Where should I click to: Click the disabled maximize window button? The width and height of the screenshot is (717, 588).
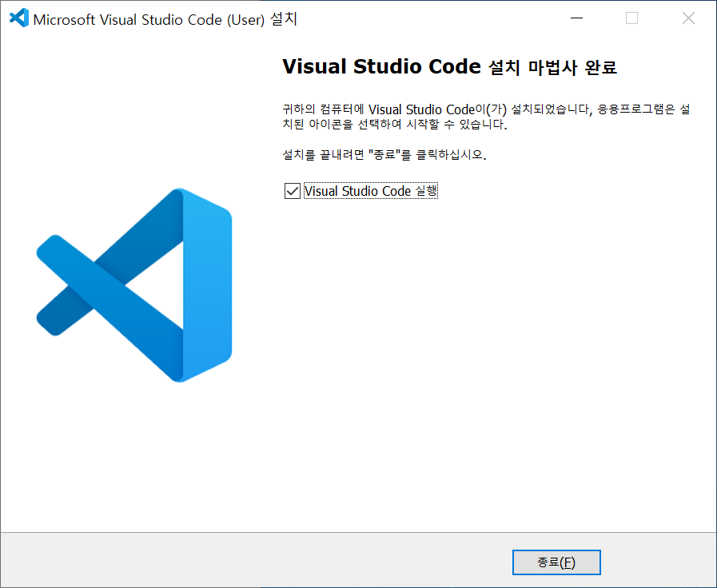(x=632, y=18)
